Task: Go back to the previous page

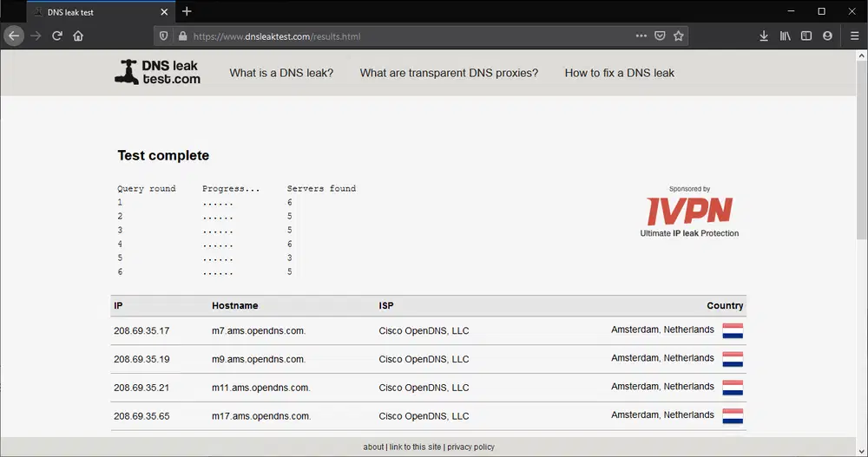Action: pyautogui.click(x=14, y=36)
